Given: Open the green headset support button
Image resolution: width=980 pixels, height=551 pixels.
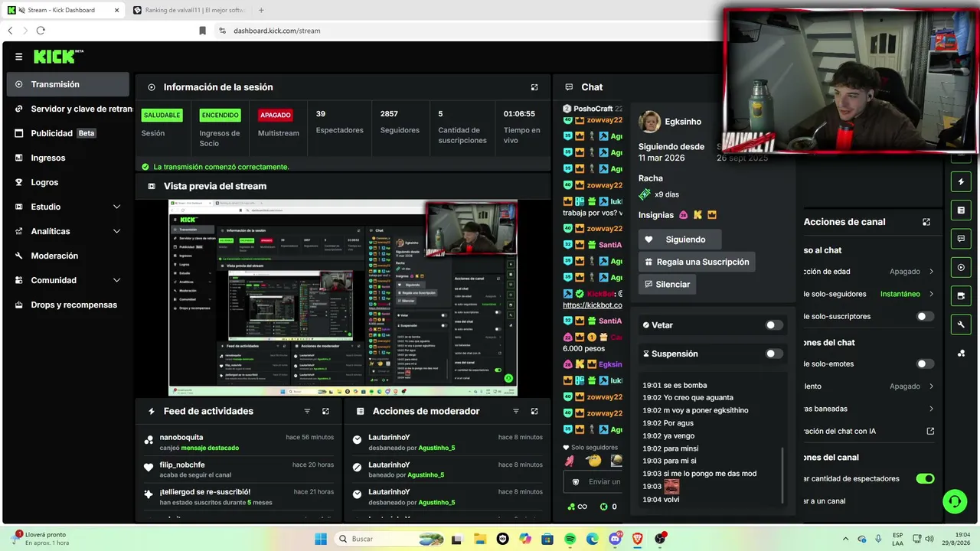Looking at the screenshot, I should [x=955, y=501].
